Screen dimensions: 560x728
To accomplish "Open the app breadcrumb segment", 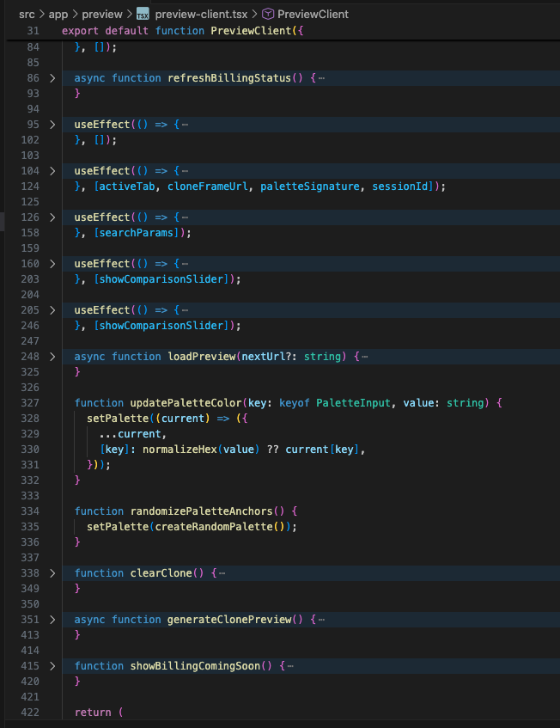I will pos(58,15).
